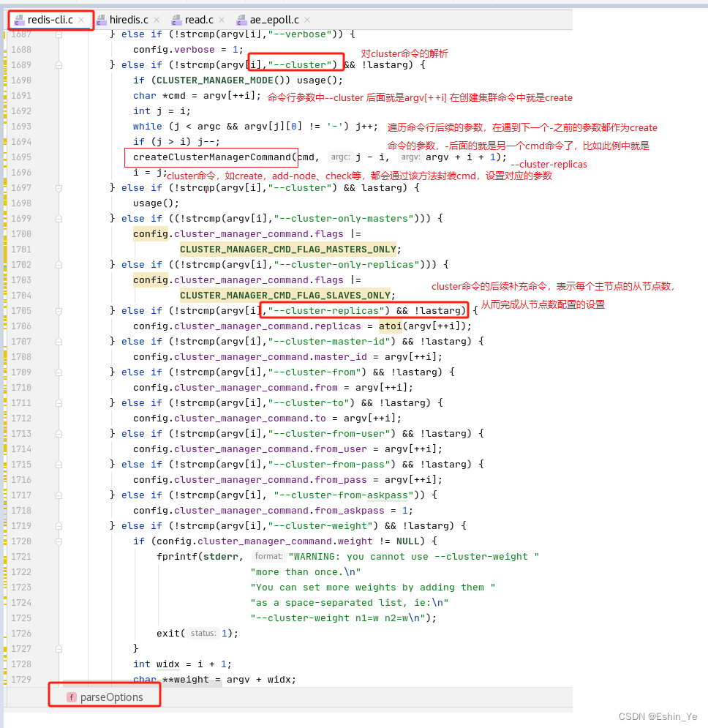Click the highlighted atoi call on line 1706
708x728 pixels.
click(391, 326)
